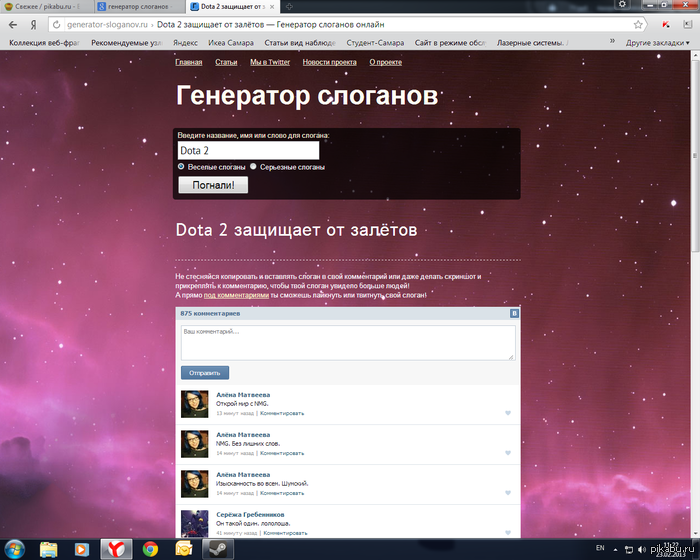This screenshot has width=700, height=560.
Task: Open the 'Главная' menu link
Action: point(188,62)
